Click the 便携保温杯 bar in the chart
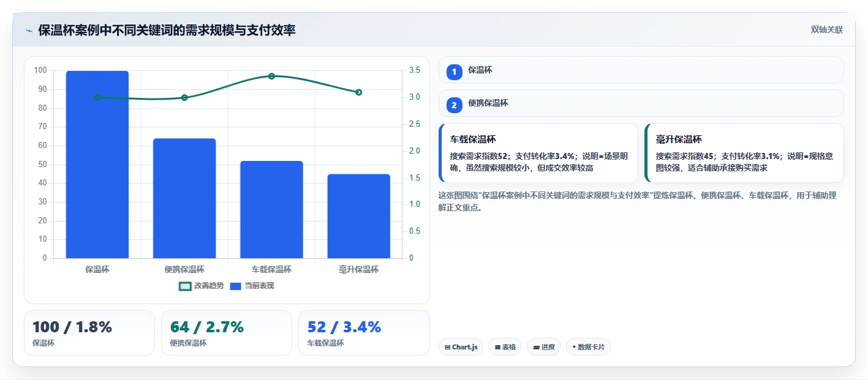This screenshot has width=868, height=380. (184, 198)
